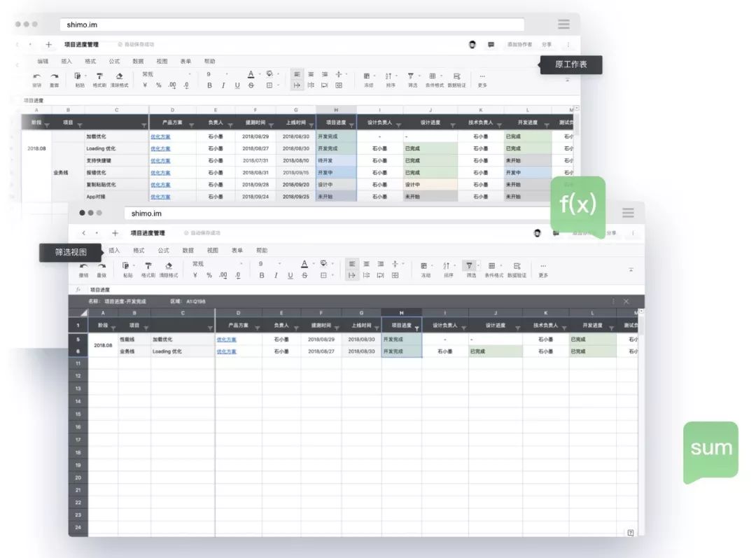Open the 常规 number format dropdown in front window
756x558 pixels.
pos(216,264)
